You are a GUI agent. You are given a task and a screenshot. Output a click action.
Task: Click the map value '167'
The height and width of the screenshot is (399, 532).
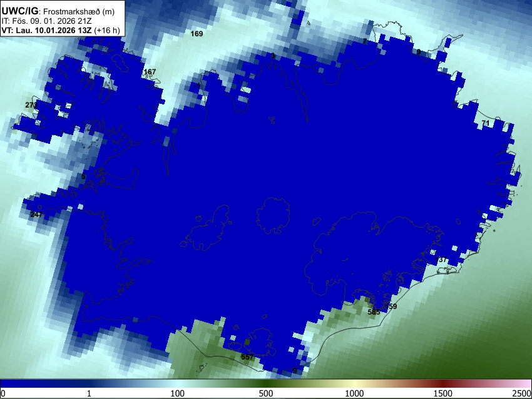click(x=150, y=71)
